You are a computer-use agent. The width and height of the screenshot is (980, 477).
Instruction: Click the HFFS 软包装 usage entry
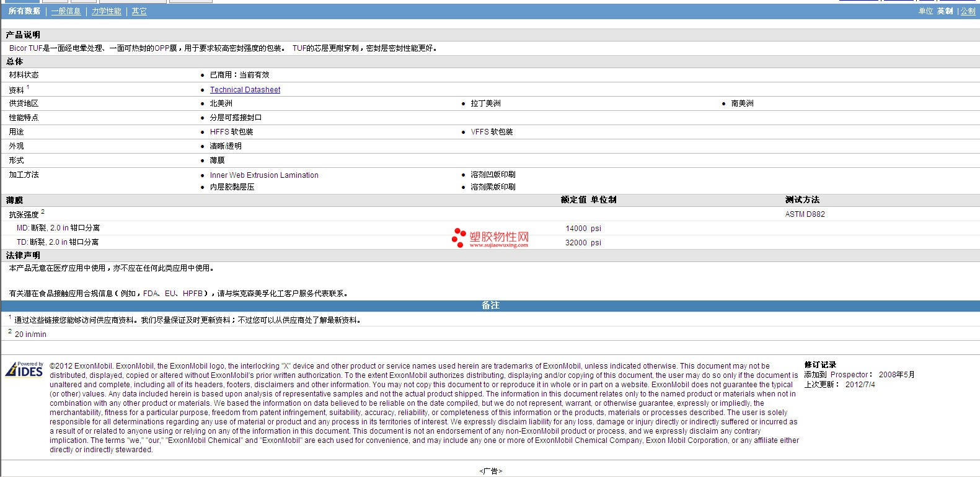click(x=232, y=132)
